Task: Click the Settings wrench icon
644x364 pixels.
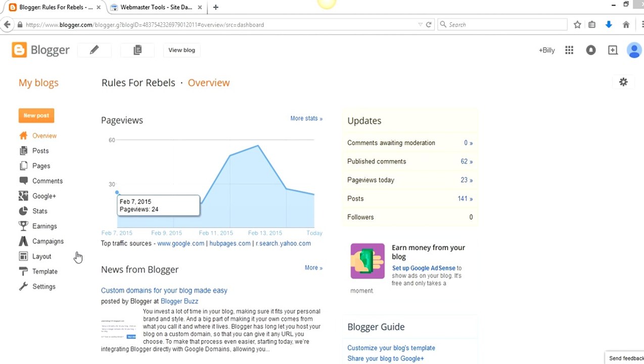Action: (x=23, y=286)
